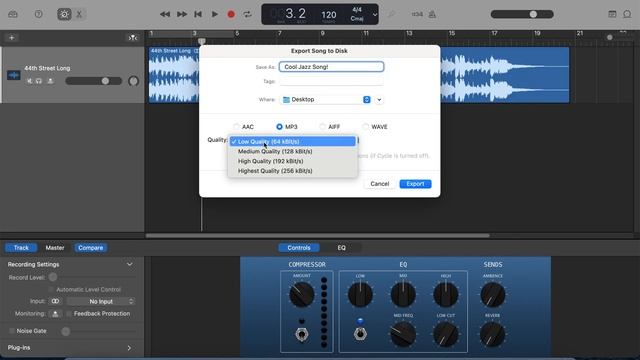Click the tempo value 120

click(329, 15)
